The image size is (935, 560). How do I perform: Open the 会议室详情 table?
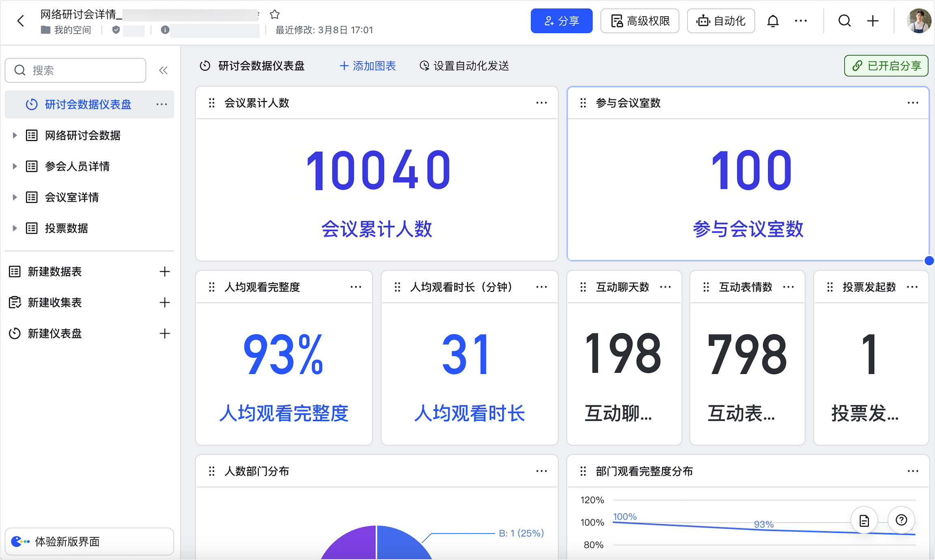72,197
